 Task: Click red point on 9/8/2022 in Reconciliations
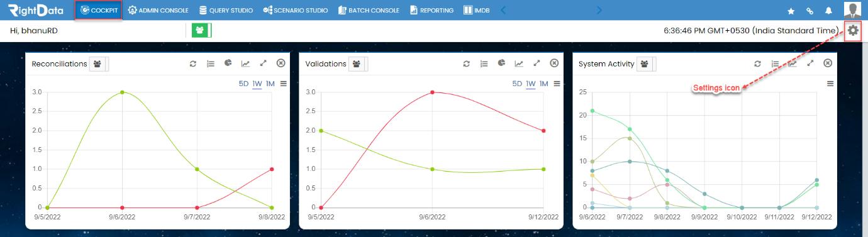click(x=272, y=169)
